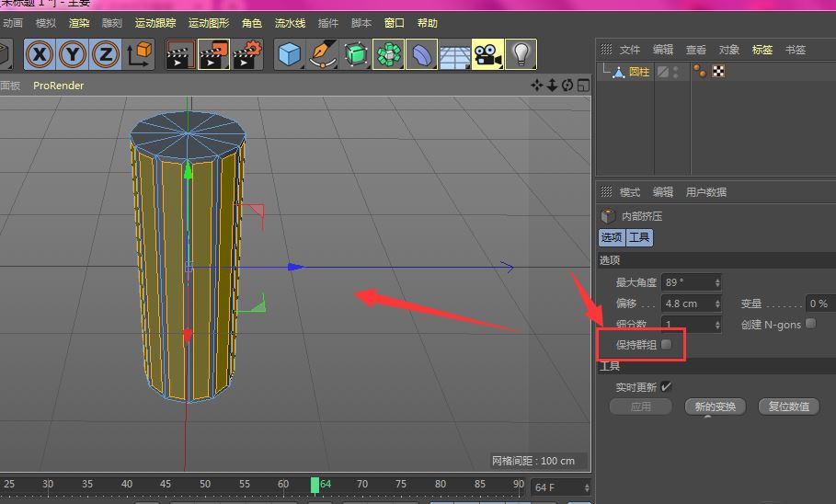Screen dimensions: 836x504
Task: Click the coordinate system icon
Action: [140, 55]
